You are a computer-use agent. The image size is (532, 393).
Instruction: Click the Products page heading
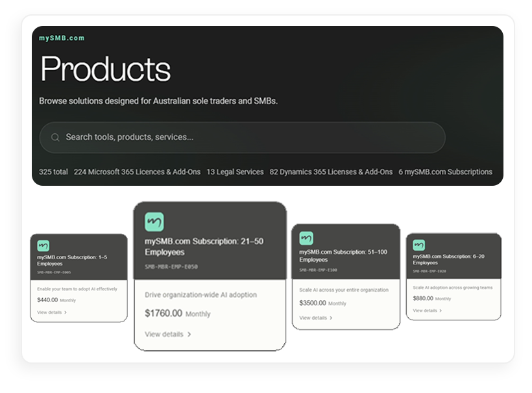(106, 69)
